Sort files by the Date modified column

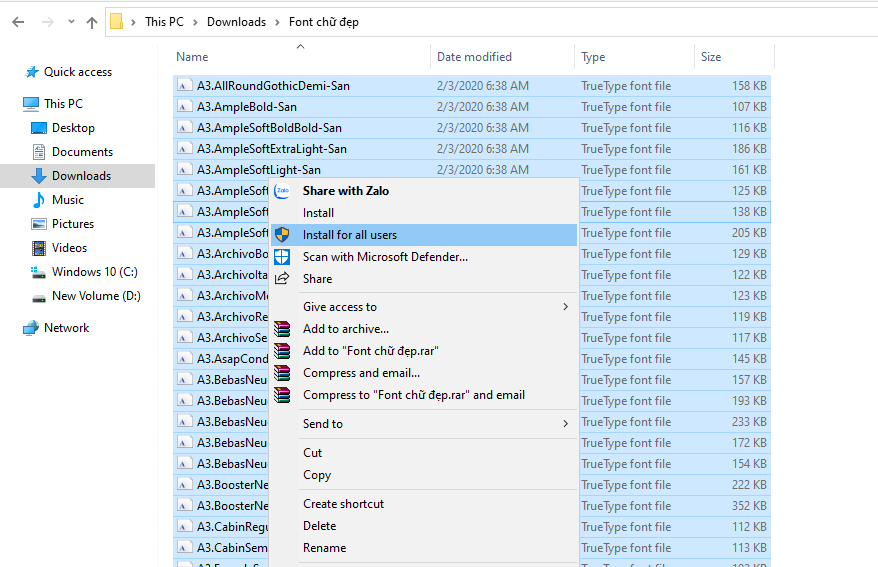click(x=474, y=57)
